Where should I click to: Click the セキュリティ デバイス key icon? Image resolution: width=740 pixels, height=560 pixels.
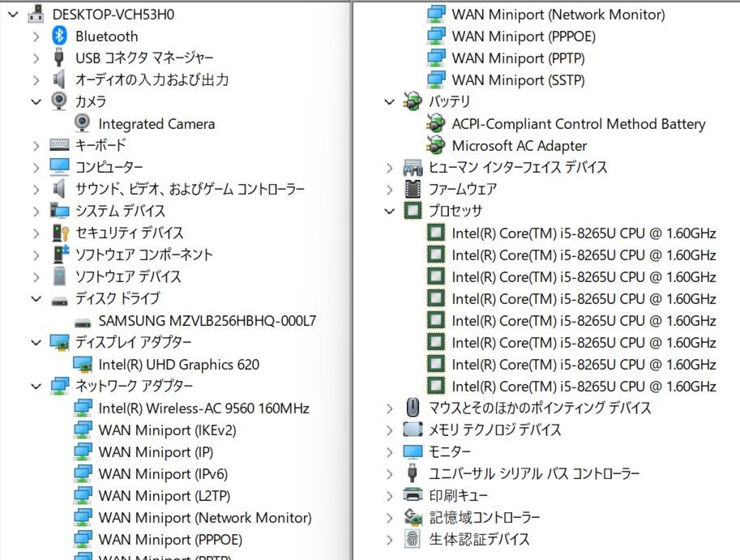point(61,232)
